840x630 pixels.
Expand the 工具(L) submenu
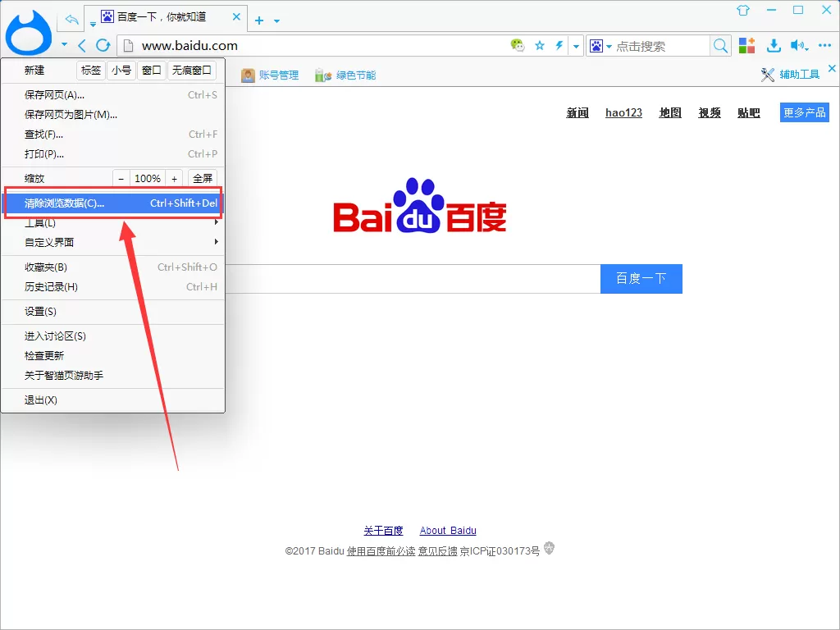(x=113, y=222)
